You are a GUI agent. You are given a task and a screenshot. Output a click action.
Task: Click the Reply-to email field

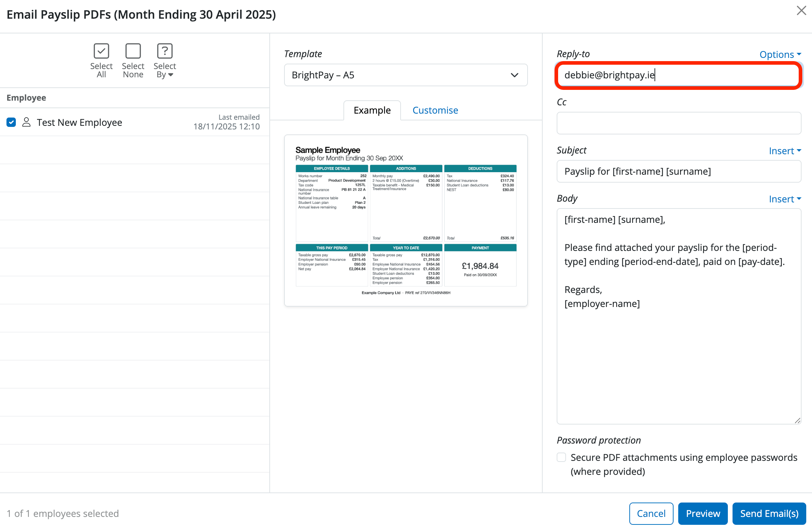point(679,75)
